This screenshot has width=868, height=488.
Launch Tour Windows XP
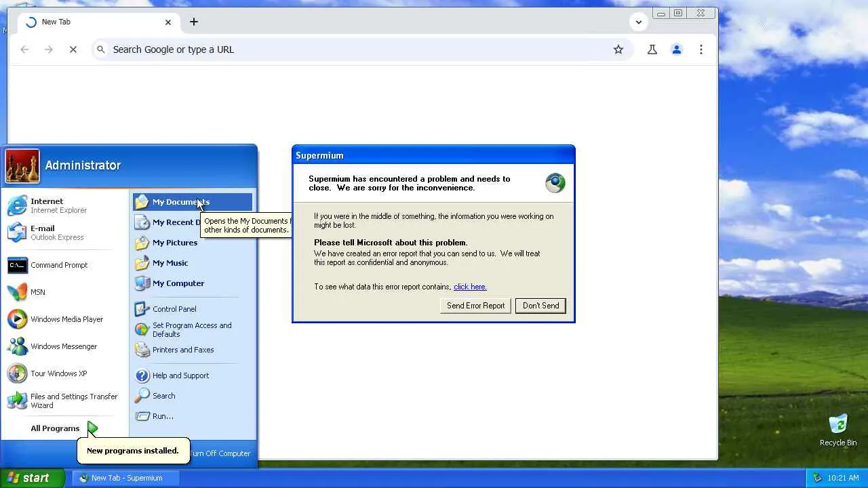pos(65,373)
